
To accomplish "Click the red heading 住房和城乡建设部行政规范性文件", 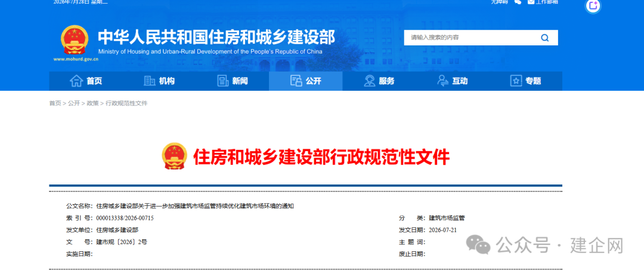I will pos(321,157).
